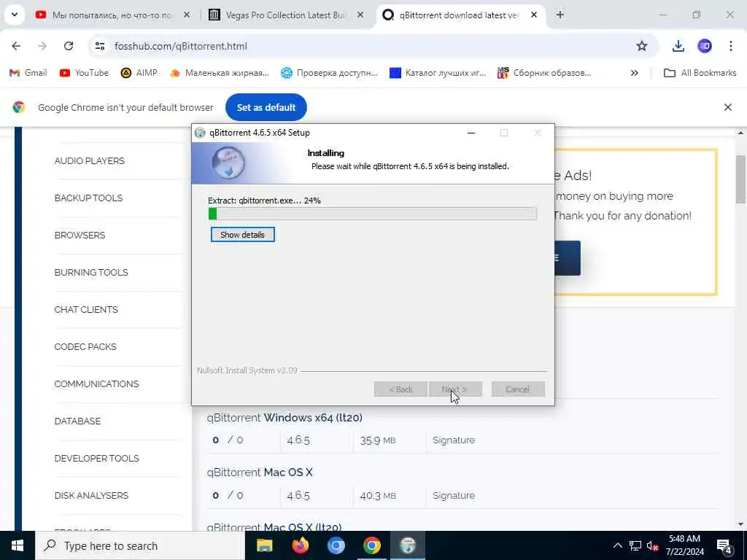
Task: Open Chrome downloads icon
Action: tap(678, 46)
